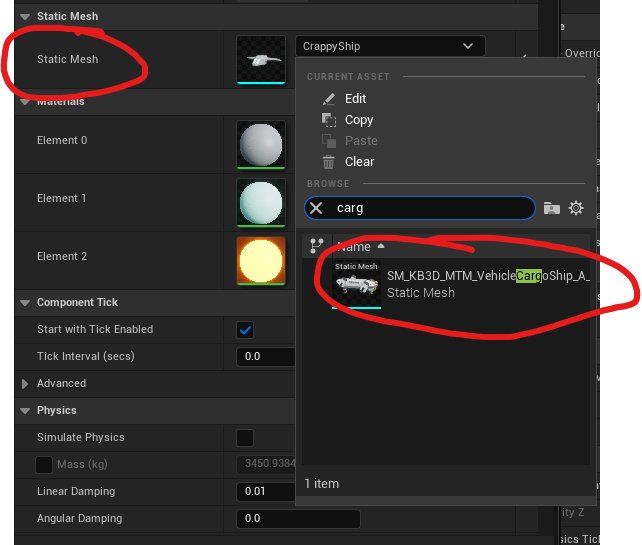The width and height of the screenshot is (642, 545).
Task: Expand the Advanced section
Action: click(x=25, y=384)
